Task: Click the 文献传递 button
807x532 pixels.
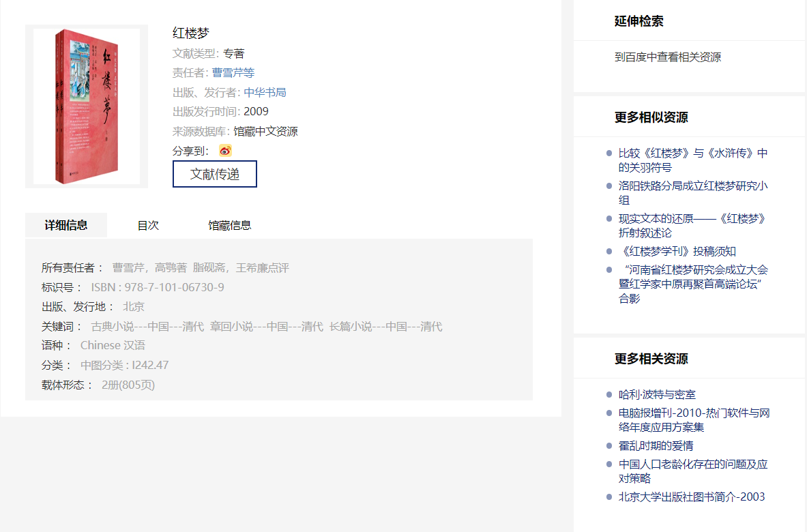Action: (x=215, y=174)
